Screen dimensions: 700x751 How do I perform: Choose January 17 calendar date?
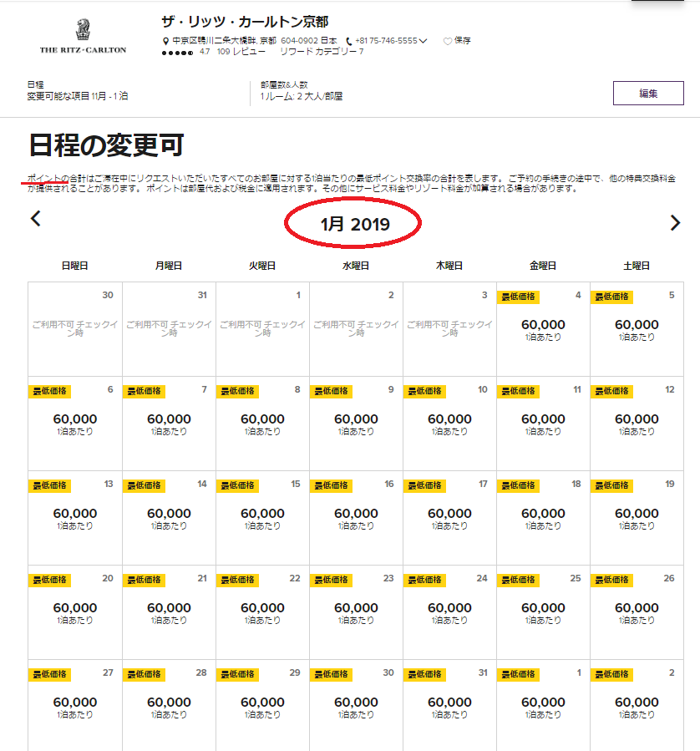click(x=449, y=518)
